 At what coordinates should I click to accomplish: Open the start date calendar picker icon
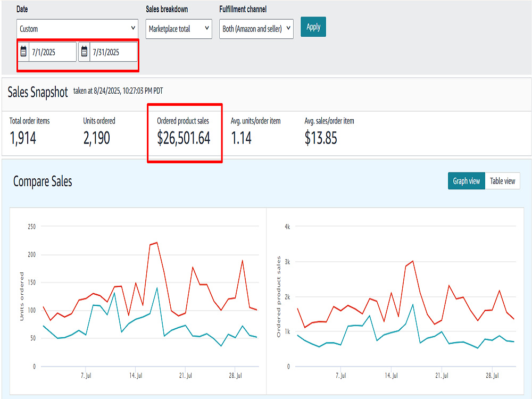(23, 52)
